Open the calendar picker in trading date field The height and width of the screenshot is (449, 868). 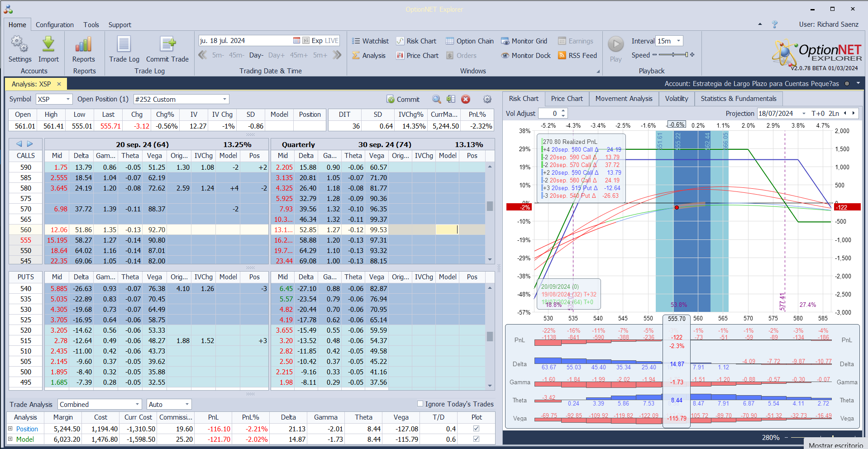(x=296, y=40)
